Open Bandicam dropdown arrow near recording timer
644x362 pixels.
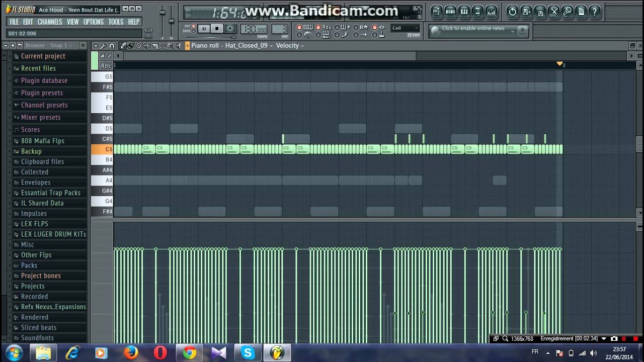(x=604, y=339)
